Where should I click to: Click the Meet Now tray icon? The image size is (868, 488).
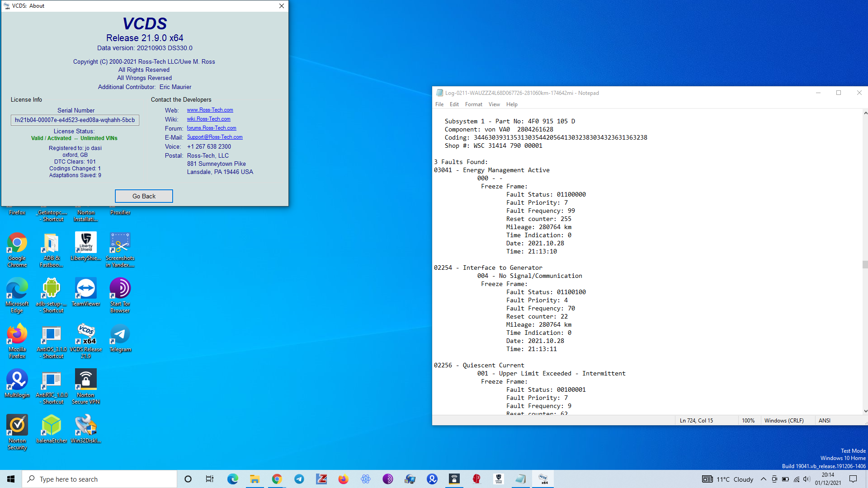(774, 479)
